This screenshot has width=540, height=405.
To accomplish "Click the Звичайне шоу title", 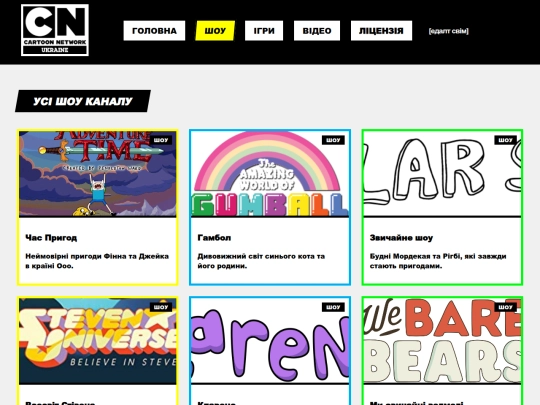I will point(401,238).
